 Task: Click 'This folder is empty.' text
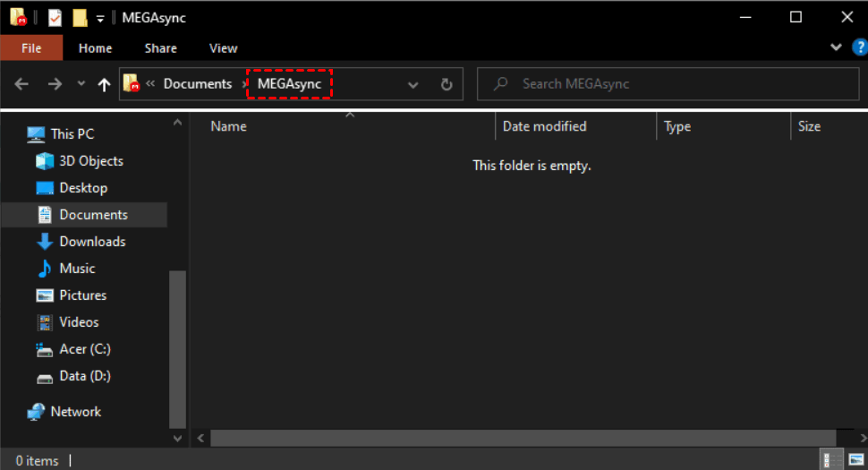coord(532,166)
